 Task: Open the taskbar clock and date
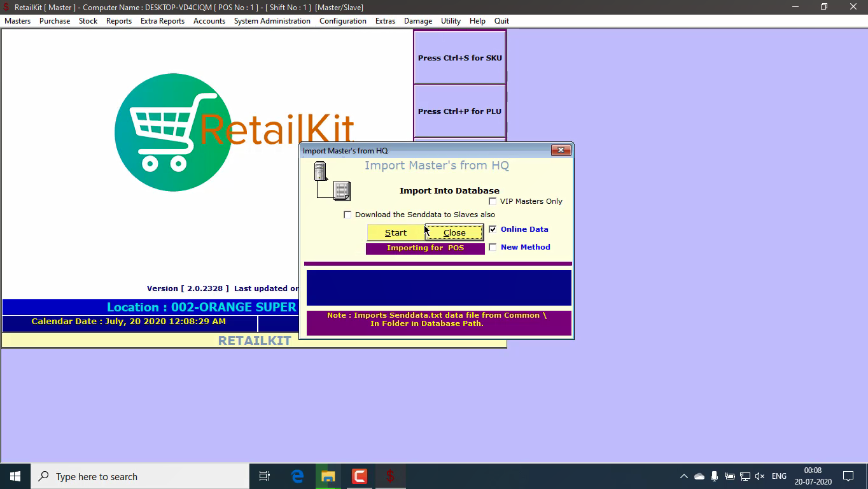(x=813, y=476)
